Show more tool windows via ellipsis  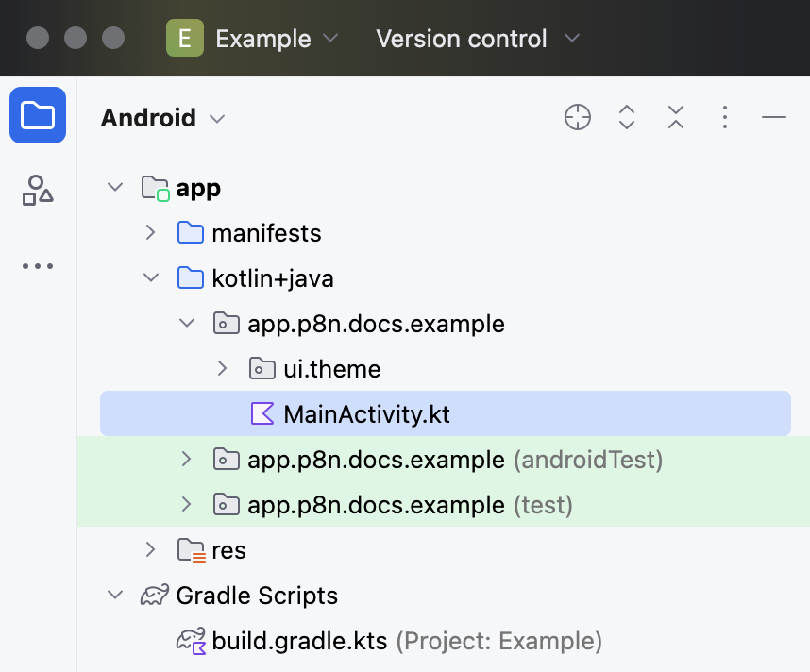38,266
